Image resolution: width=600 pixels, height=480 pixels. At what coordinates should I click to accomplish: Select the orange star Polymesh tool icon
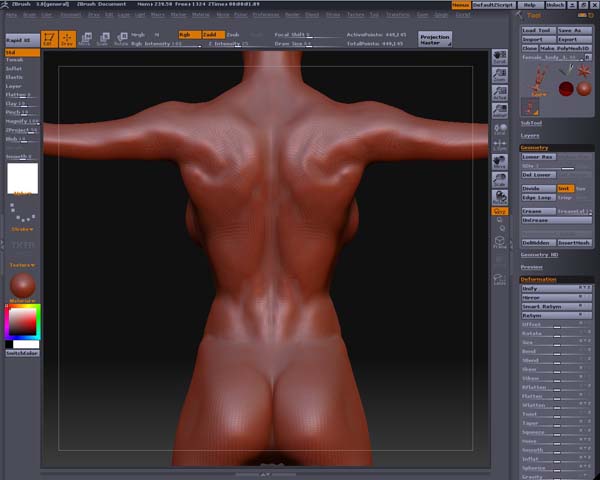pyautogui.click(x=584, y=71)
